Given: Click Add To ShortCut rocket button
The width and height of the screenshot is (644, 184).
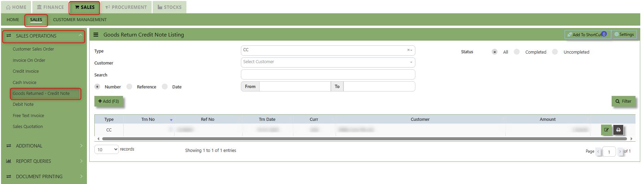Looking at the screenshot, I should click(587, 34).
